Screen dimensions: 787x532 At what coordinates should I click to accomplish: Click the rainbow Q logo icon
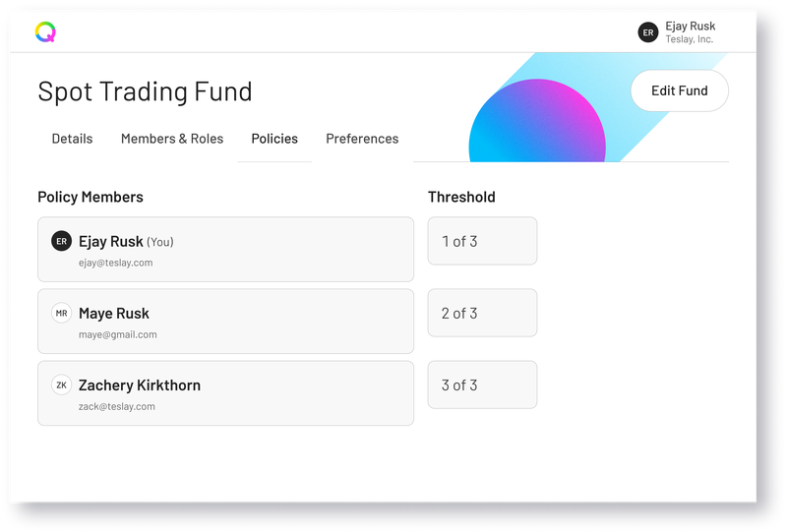[x=45, y=31]
